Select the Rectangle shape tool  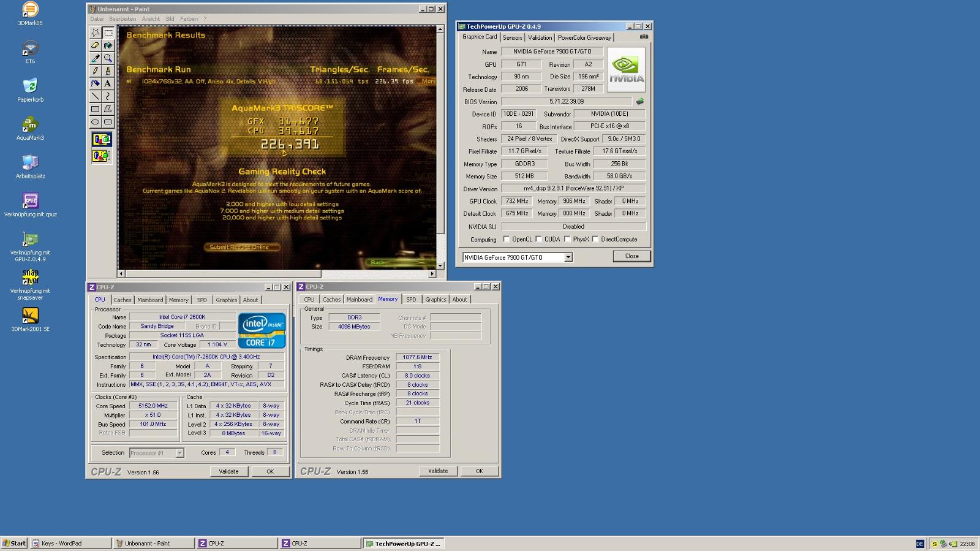pos(95,109)
